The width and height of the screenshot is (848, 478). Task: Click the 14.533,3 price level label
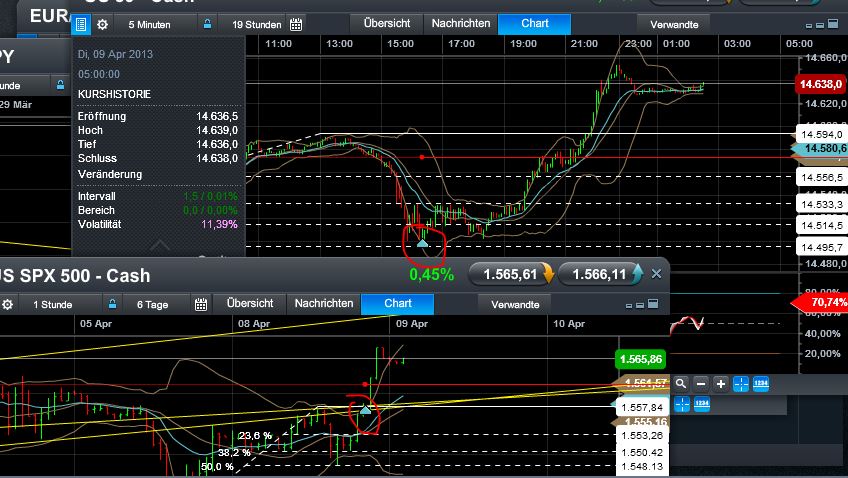point(822,204)
